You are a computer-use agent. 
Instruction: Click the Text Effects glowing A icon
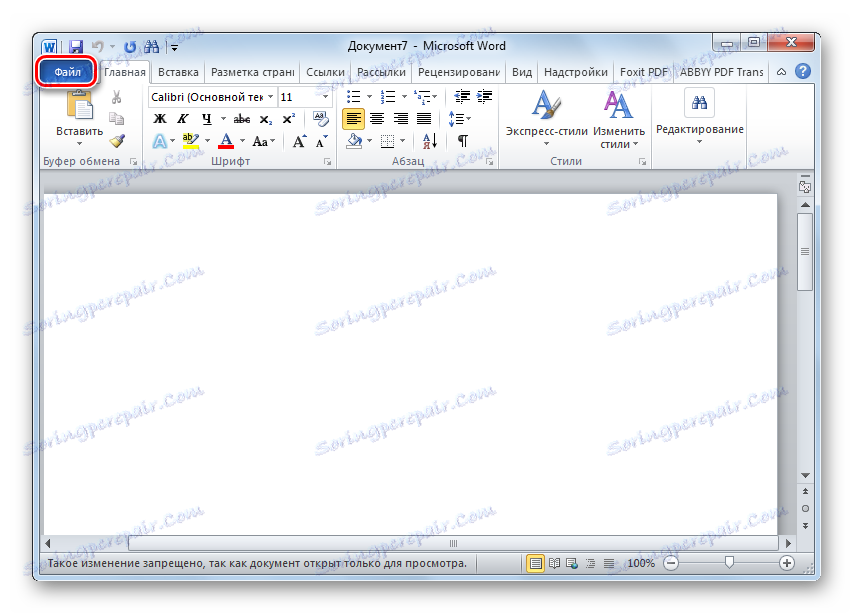[160, 141]
